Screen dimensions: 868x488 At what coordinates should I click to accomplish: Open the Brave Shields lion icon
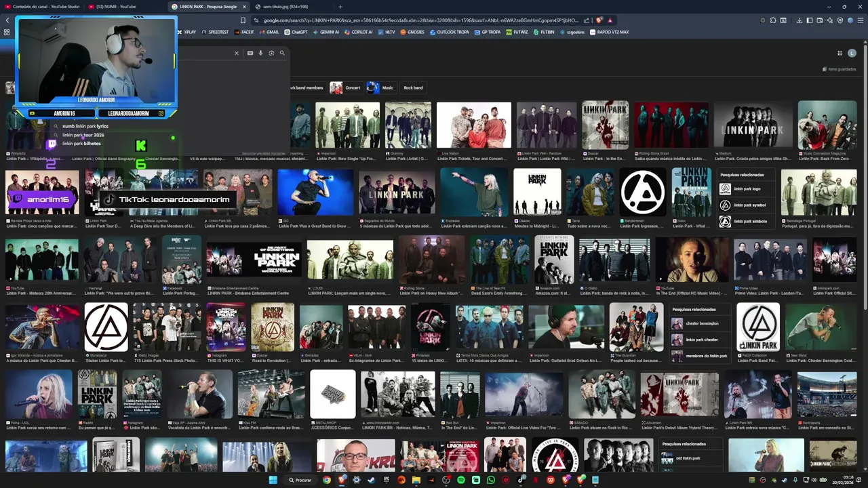tap(599, 20)
